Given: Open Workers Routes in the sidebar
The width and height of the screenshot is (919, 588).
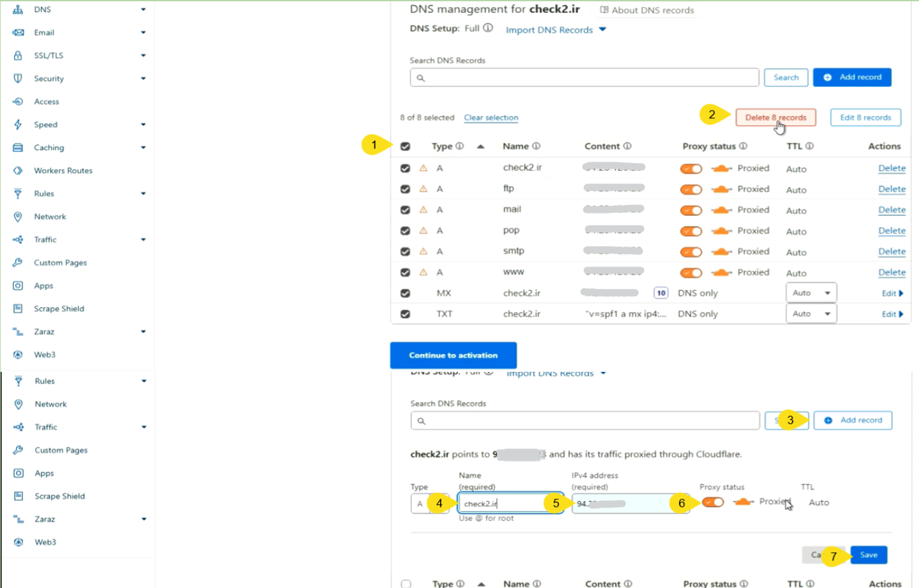Looking at the screenshot, I should 63,171.
